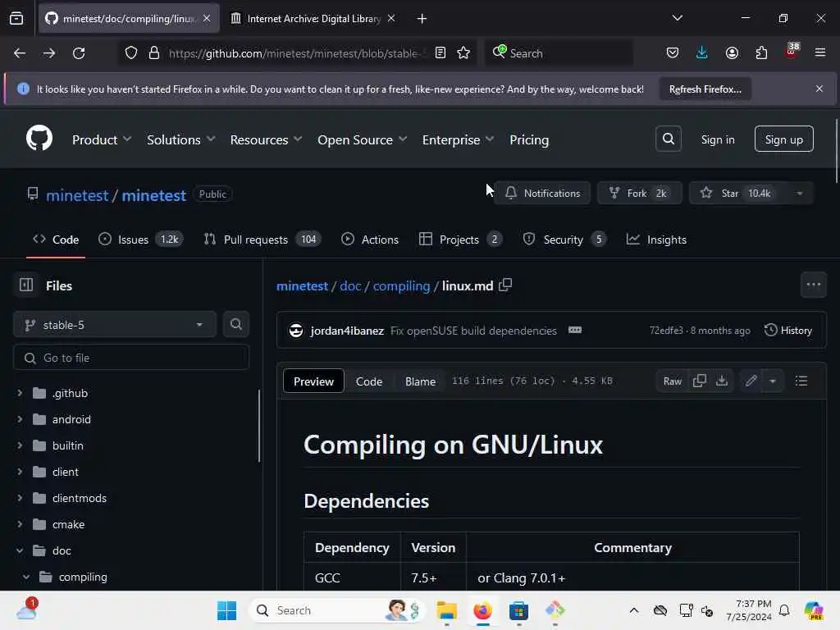Open Pricing link

pos(529,139)
